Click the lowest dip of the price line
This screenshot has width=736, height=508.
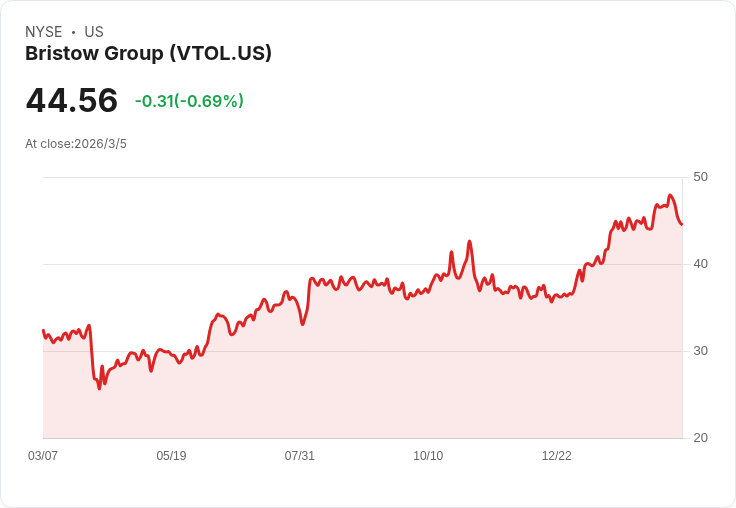coord(99,388)
